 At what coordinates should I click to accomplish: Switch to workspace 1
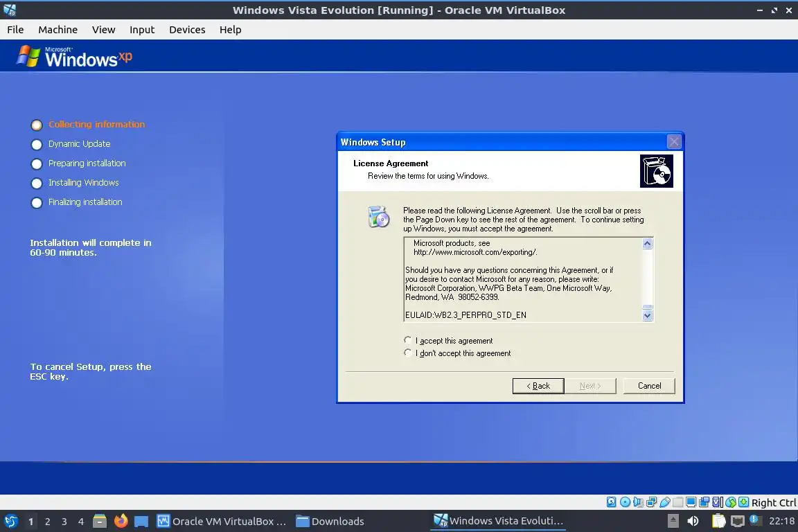30,522
